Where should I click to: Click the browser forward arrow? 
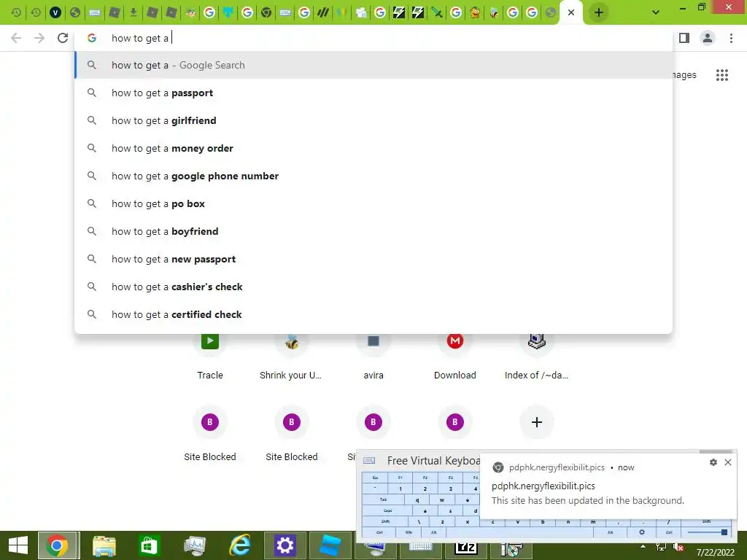[x=39, y=38]
